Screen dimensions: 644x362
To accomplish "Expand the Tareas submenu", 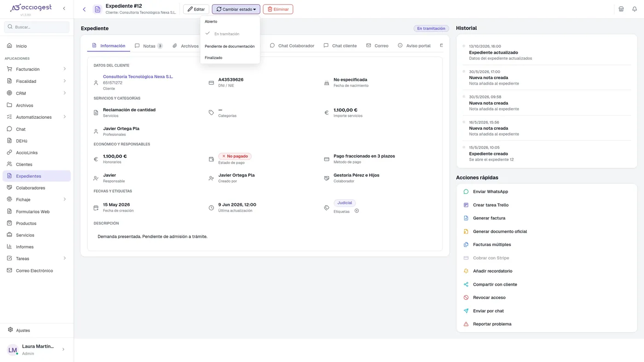I will [x=64, y=258].
